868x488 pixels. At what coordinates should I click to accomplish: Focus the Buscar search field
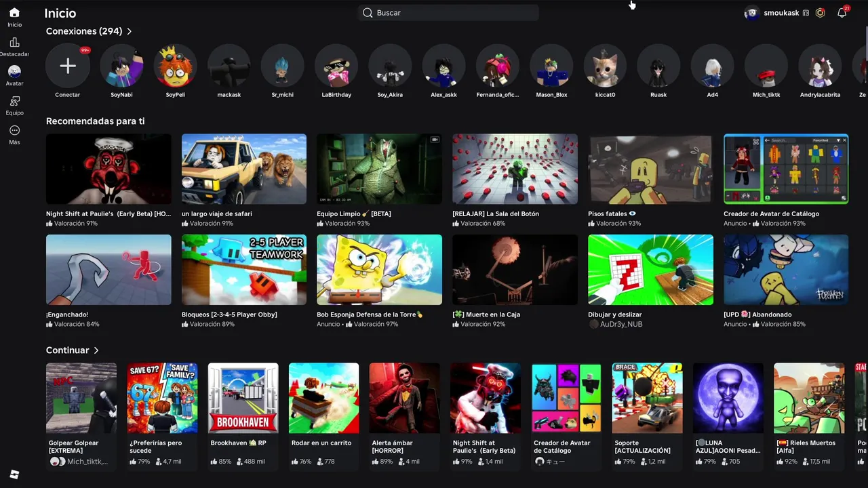coord(448,13)
